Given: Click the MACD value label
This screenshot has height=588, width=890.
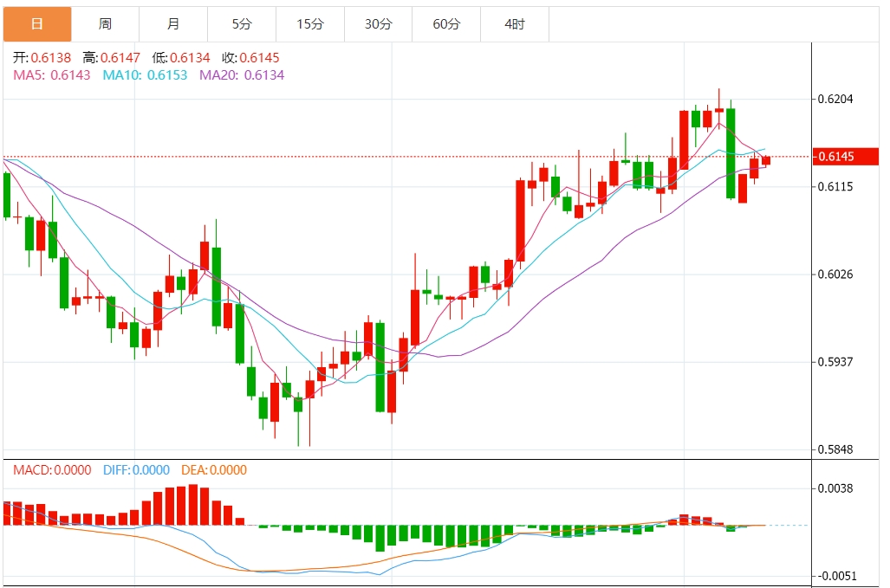Looking at the screenshot, I should pos(52,470).
